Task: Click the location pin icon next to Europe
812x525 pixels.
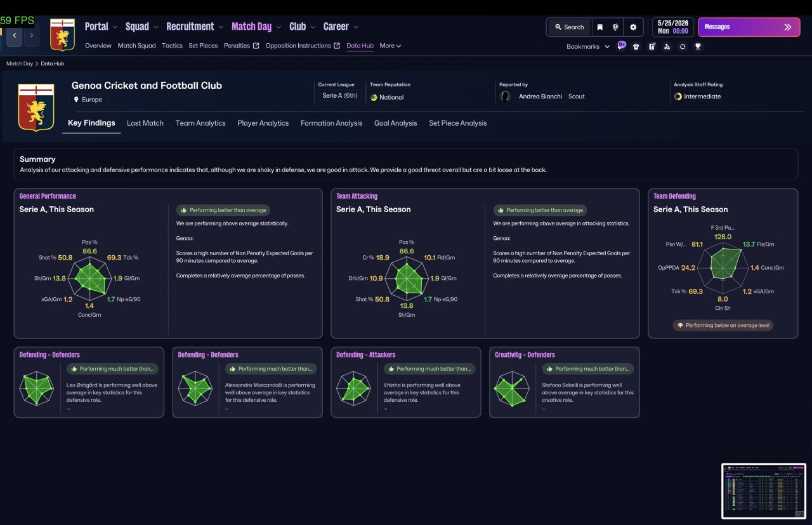Action: [77, 100]
